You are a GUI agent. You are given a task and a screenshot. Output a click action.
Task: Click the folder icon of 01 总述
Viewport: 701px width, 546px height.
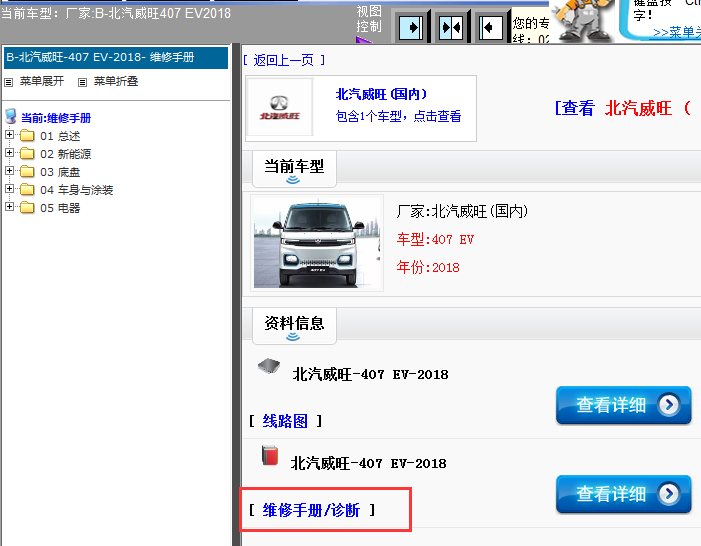(27, 135)
